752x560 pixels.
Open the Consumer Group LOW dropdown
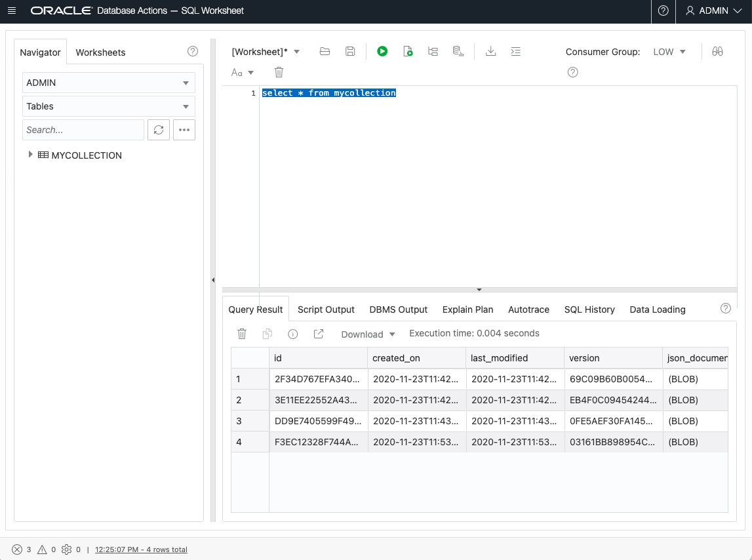[669, 52]
